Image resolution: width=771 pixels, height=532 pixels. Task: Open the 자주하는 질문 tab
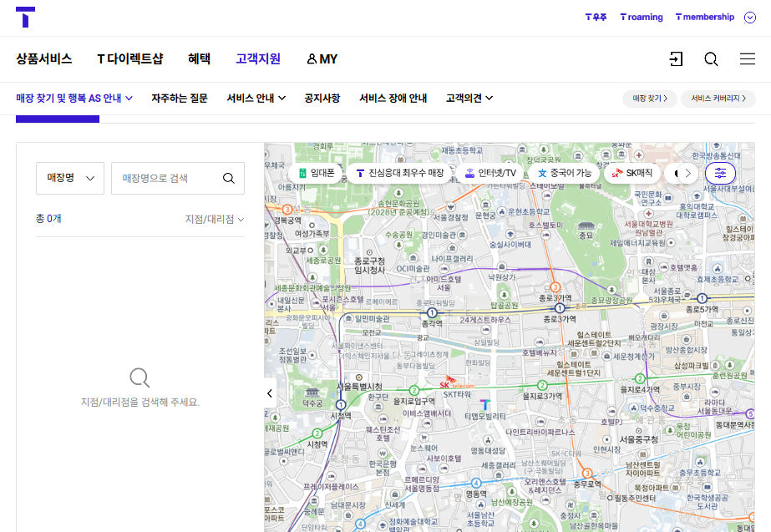180,99
